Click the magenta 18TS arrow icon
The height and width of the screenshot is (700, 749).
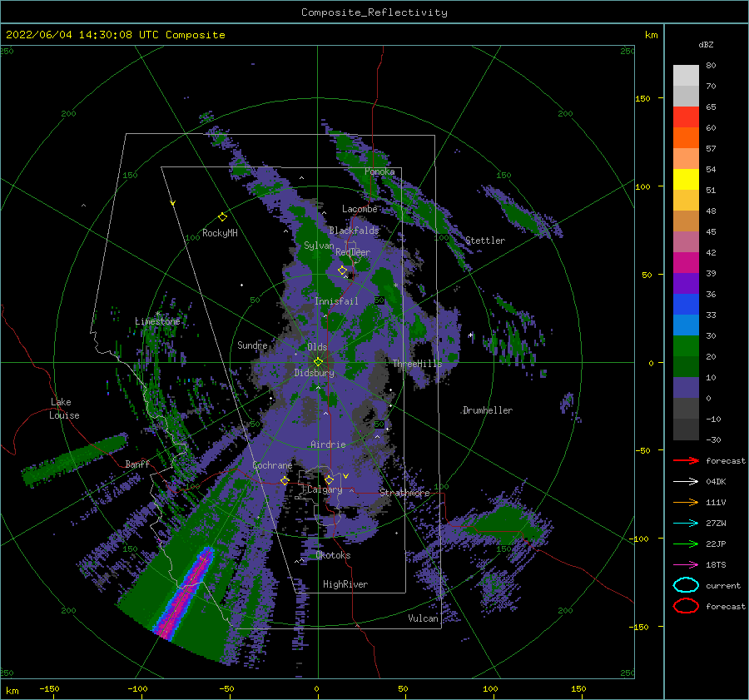point(686,565)
